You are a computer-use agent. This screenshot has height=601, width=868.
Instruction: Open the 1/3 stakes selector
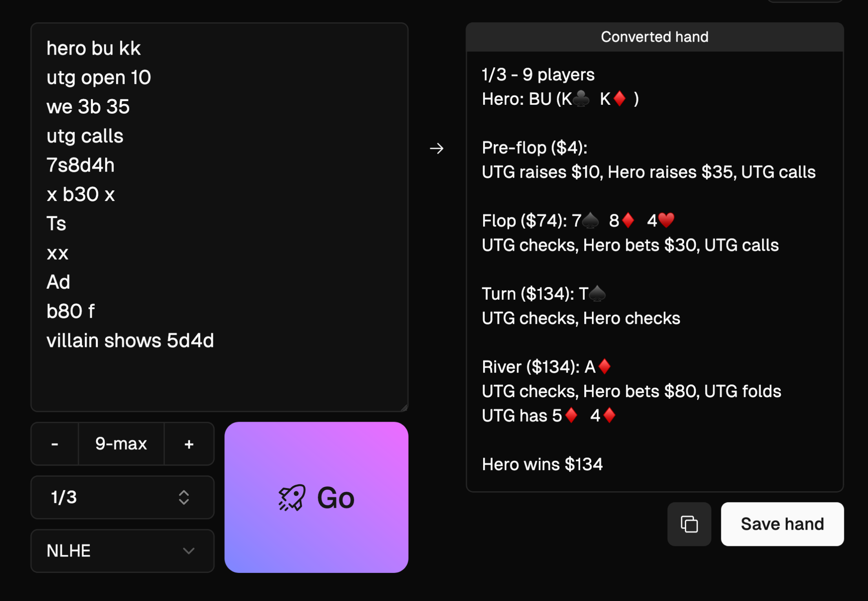point(122,497)
